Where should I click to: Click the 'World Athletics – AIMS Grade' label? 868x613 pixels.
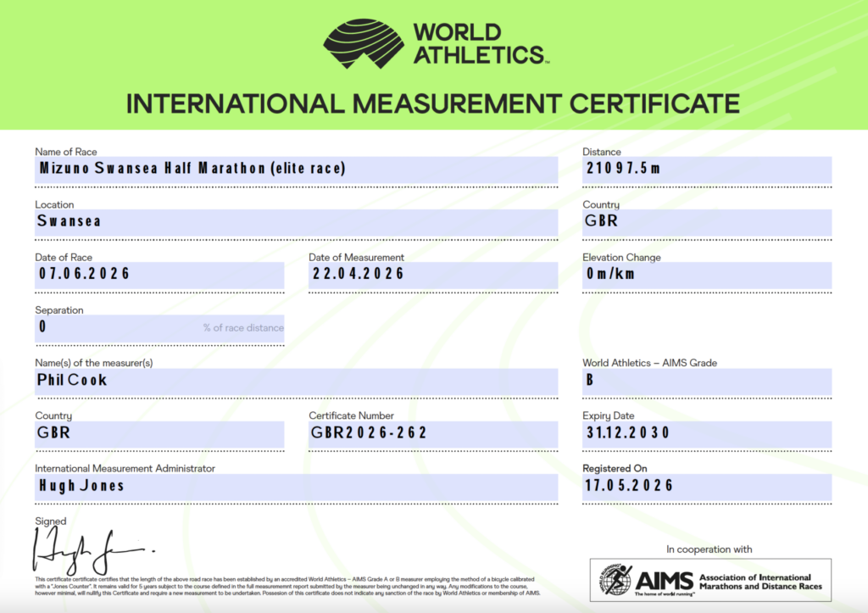point(650,363)
